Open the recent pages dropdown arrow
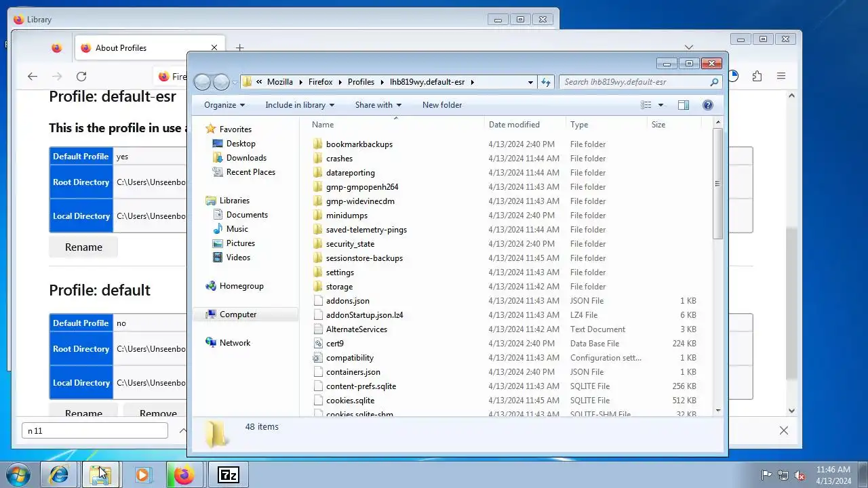868x488 pixels. (235, 82)
